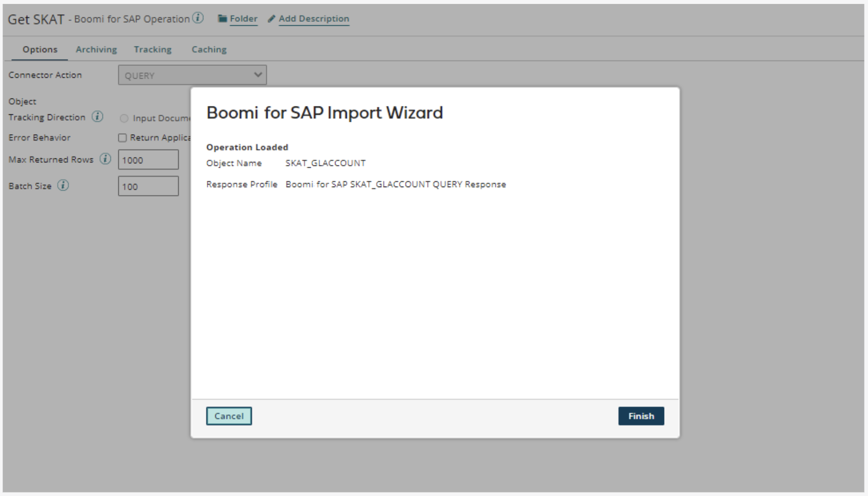Image resolution: width=868 pixels, height=496 pixels.
Task: Cancel the Boomi for SAP Import Wizard
Action: (229, 416)
